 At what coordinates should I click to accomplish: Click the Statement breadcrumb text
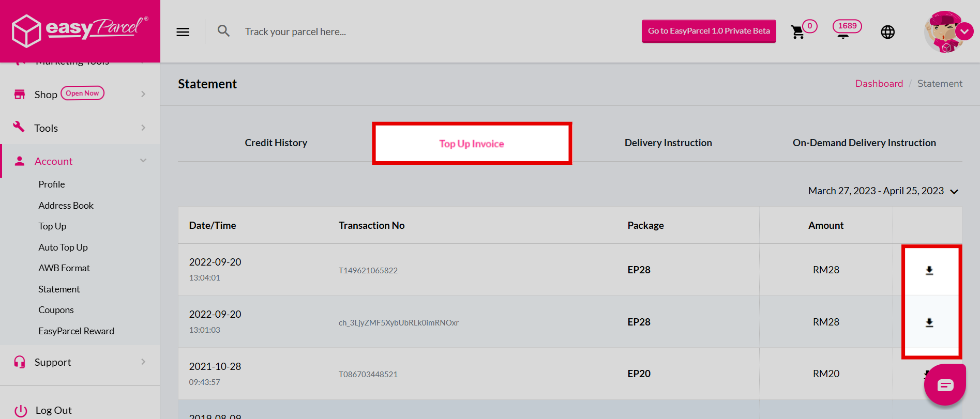tap(940, 84)
